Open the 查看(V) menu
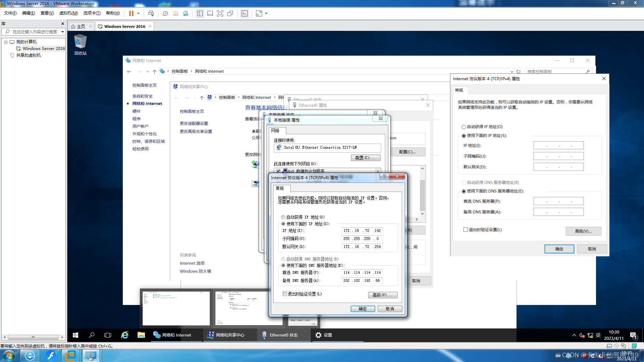Image resolution: width=644 pixels, height=362 pixels. click(47, 13)
